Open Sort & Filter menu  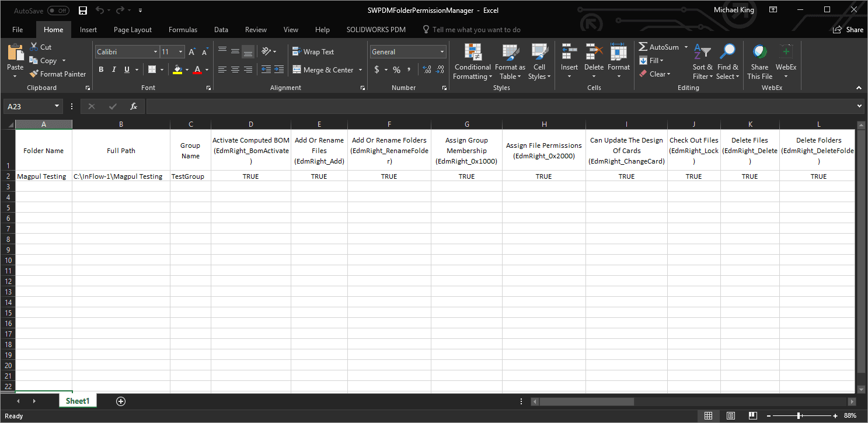703,62
